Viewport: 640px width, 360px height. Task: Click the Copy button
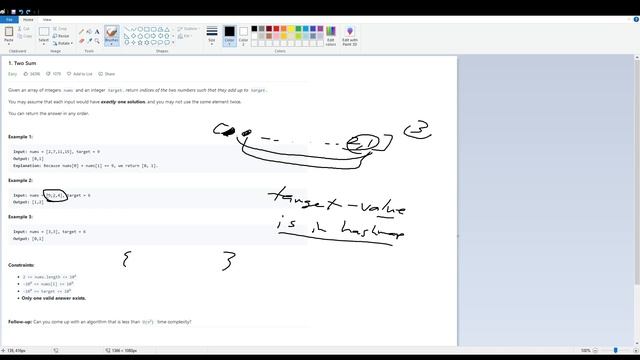24,36
